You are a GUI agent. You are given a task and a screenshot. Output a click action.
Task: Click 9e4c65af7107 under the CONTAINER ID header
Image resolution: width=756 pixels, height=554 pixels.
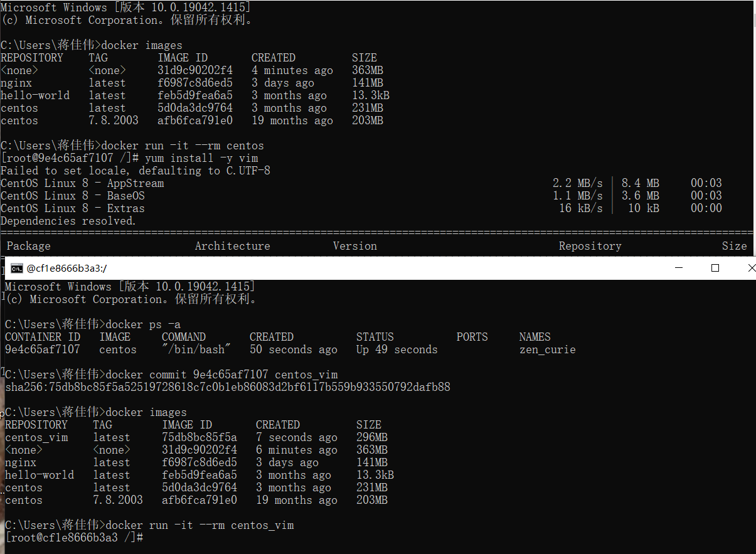coord(43,349)
